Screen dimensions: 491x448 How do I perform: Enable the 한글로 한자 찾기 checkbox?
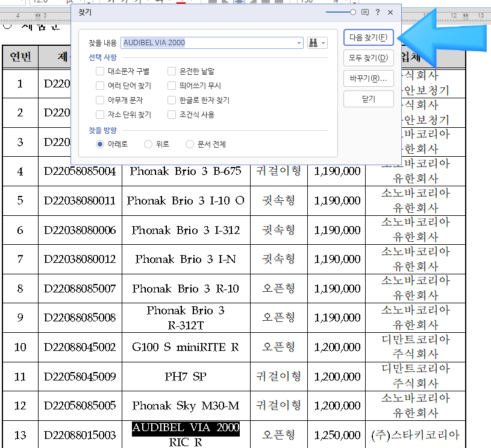(172, 100)
